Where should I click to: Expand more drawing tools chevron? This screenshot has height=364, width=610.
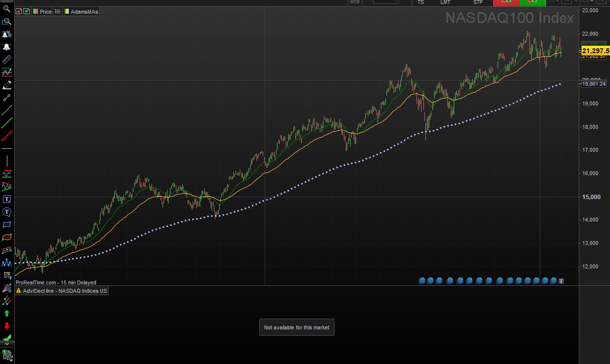point(7,344)
